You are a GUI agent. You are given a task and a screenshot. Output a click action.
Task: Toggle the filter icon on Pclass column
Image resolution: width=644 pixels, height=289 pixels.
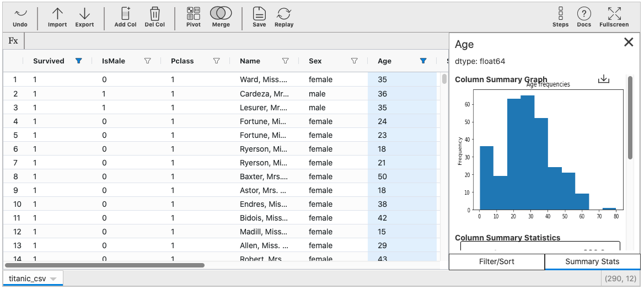tap(216, 61)
